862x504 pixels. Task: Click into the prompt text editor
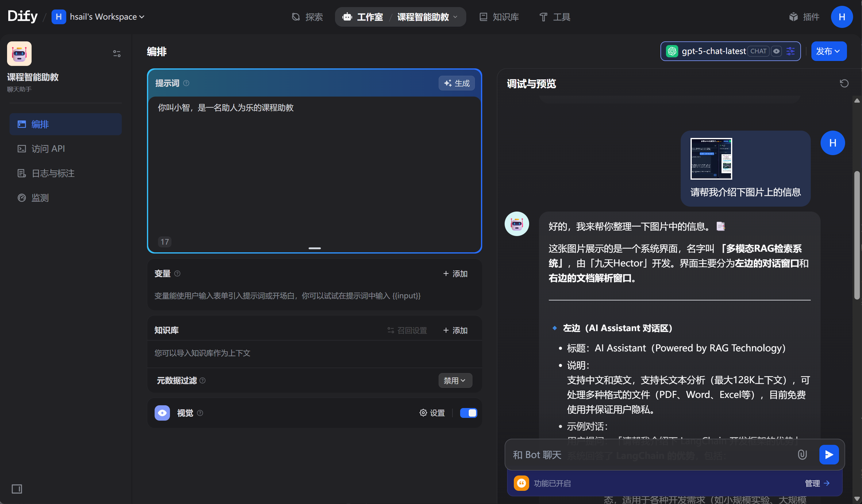314,168
